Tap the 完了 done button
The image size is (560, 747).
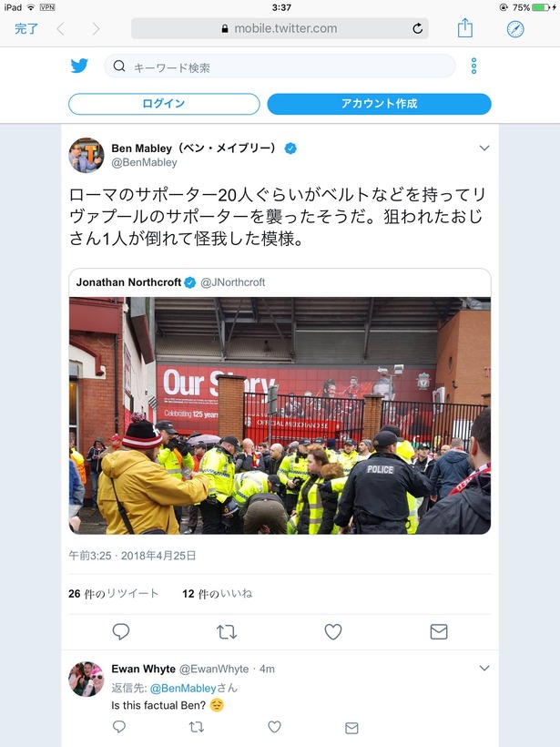coord(26,28)
